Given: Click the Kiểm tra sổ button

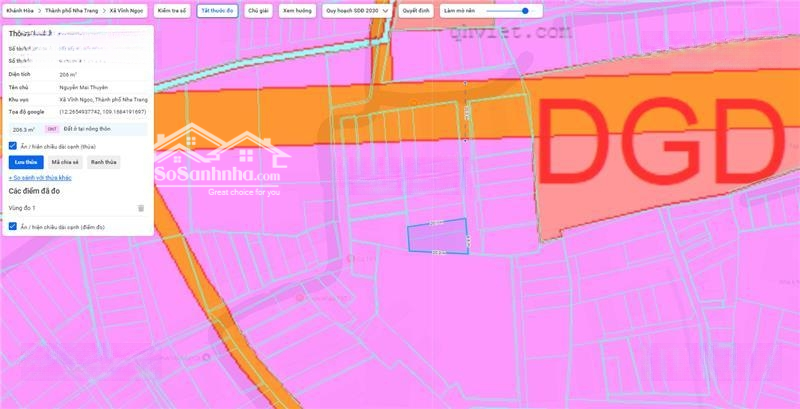Looking at the screenshot, I should coord(172,10).
